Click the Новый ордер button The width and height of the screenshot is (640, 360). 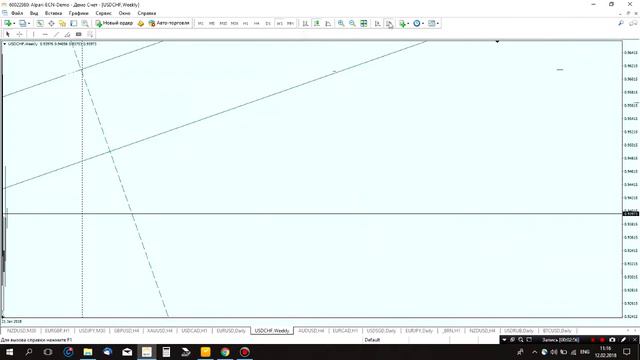(x=114, y=23)
